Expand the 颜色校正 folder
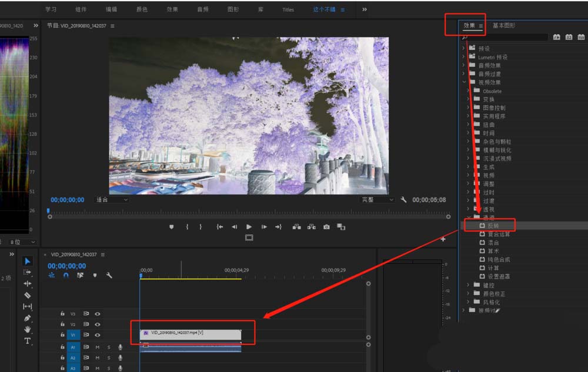 468,294
